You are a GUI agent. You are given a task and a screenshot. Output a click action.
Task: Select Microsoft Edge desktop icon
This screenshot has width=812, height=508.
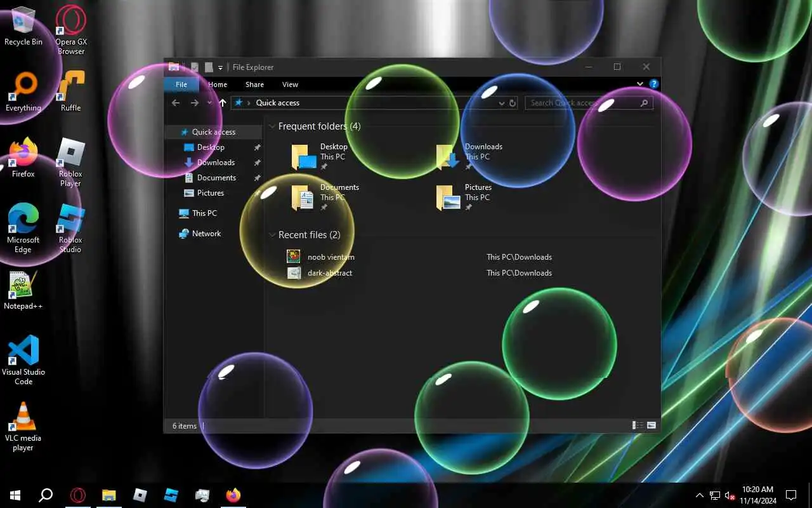23,229
